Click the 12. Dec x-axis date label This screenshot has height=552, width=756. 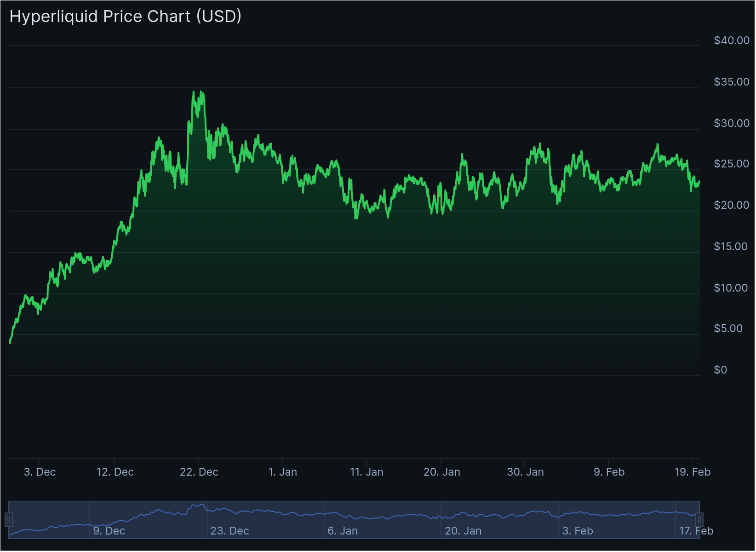click(x=115, y=472)
